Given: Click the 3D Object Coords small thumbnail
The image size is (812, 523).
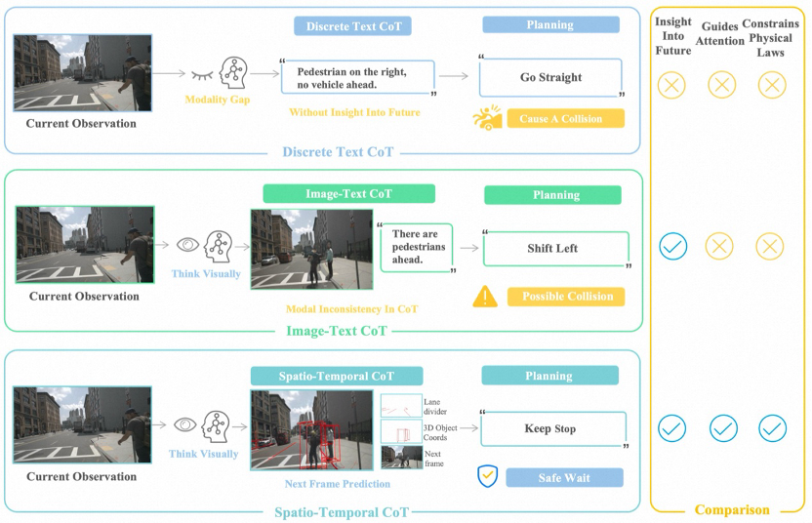Looking at the screenshot, I should pyautogui.click(x=401, y=431).
